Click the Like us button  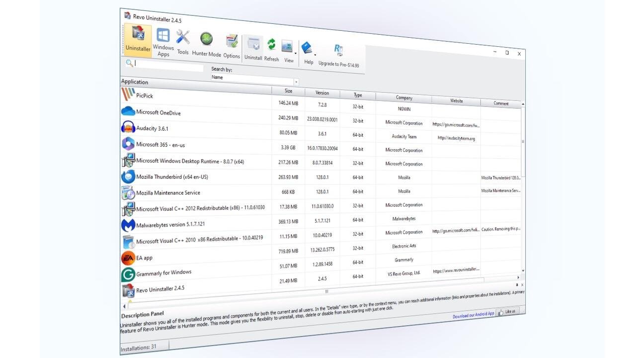click(507, 312)
